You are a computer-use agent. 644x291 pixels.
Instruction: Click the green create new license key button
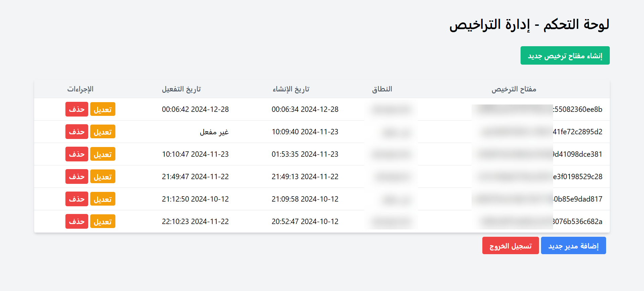point(565,56)
